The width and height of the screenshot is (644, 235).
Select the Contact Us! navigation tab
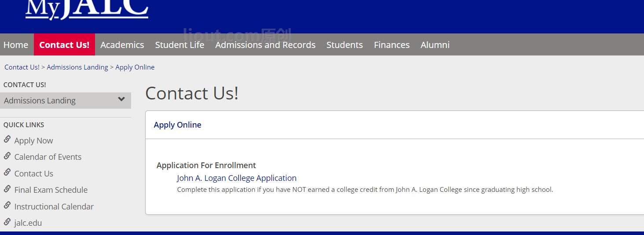click(64, 45)
